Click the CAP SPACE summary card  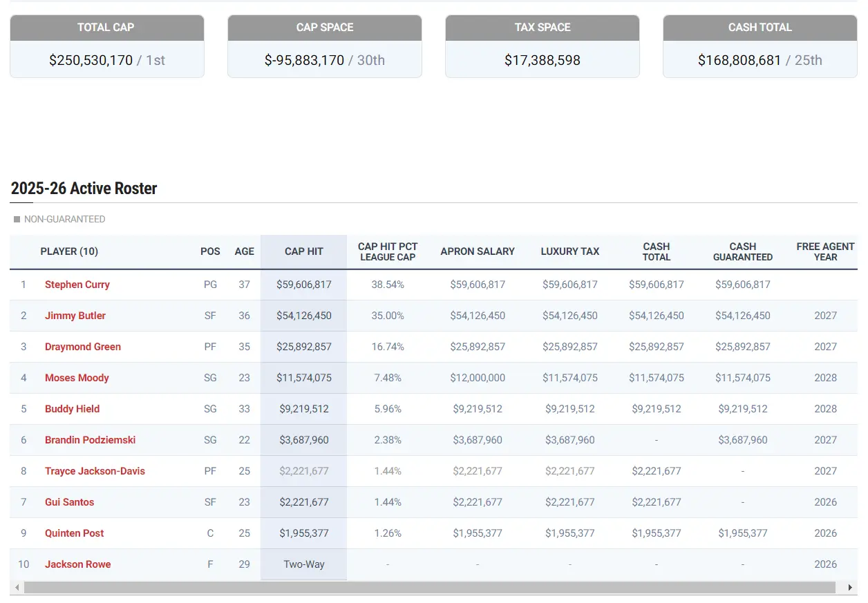click(x=325, y=46)
